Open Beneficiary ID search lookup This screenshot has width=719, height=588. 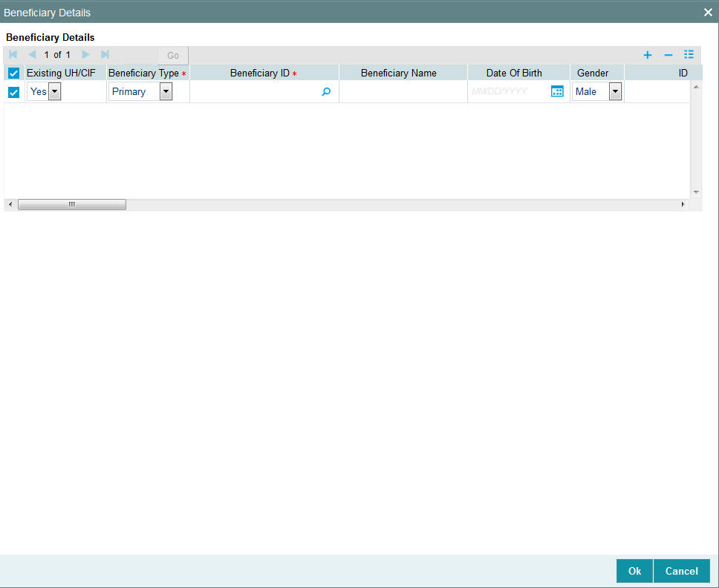[326, 91]
